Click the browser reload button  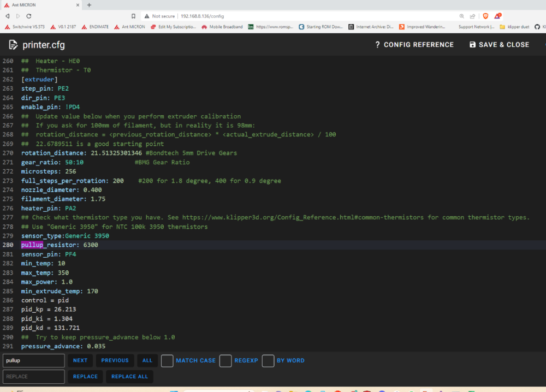point(28,16)
